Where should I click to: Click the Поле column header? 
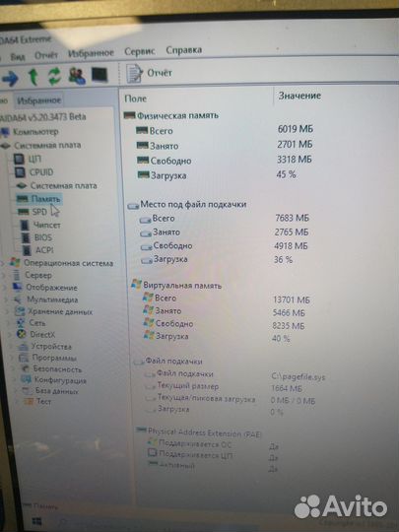click(136, 99)
